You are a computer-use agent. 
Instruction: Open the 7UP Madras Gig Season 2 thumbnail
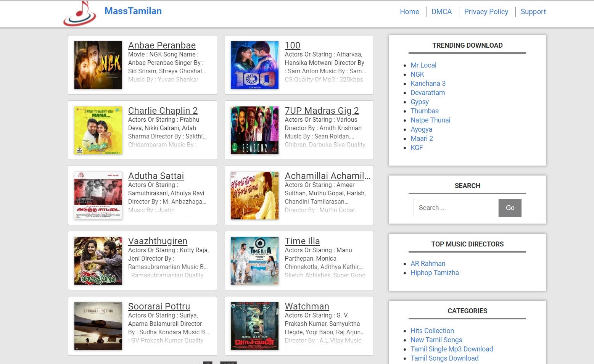[254, 130]
